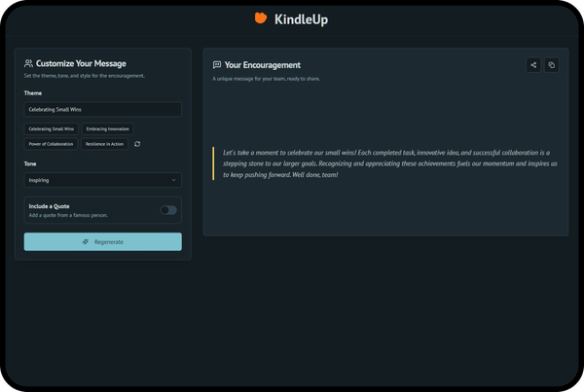Image resolution: width=584 pixels, height=392 pixels.
Task: Click the KindleUp flame logo
Action: [x=261, y=18]
